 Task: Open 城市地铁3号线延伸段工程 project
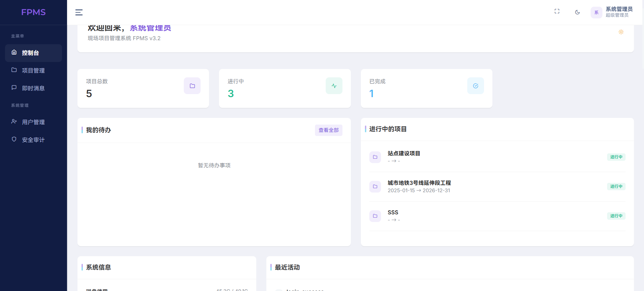[419, 183]
